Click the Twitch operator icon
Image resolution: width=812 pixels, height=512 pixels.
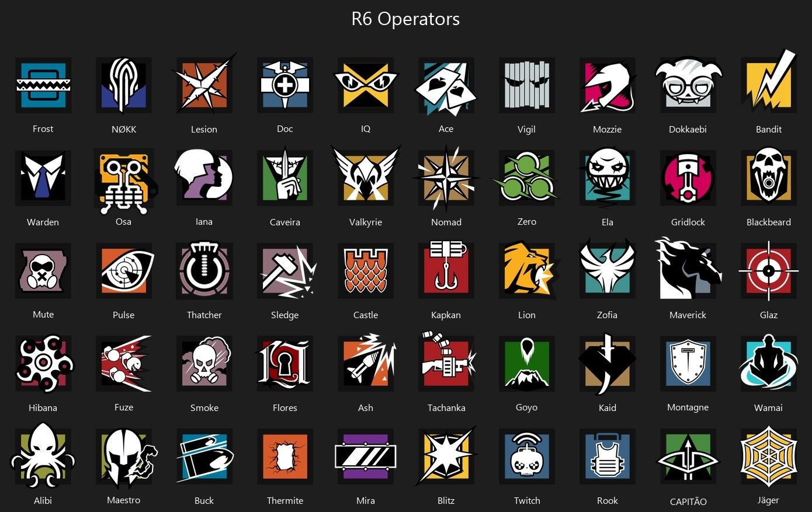(x=527, y=456)
